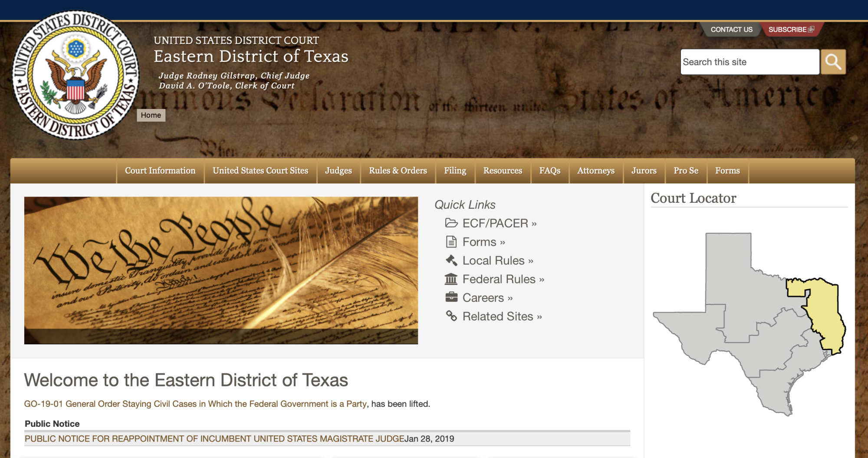Click the Careers briefcase icon
The height and width of the screenshot is (458, 868).
(x=451, y=297)
